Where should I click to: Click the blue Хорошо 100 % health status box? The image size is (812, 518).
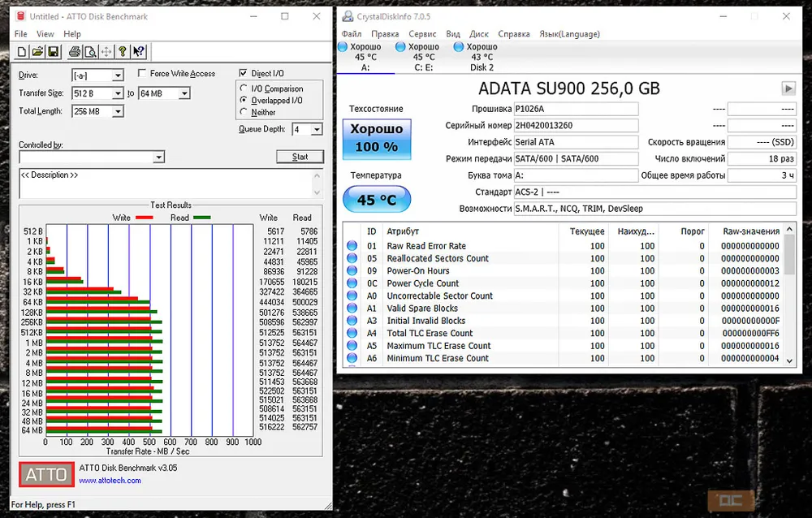pos(377,139)
